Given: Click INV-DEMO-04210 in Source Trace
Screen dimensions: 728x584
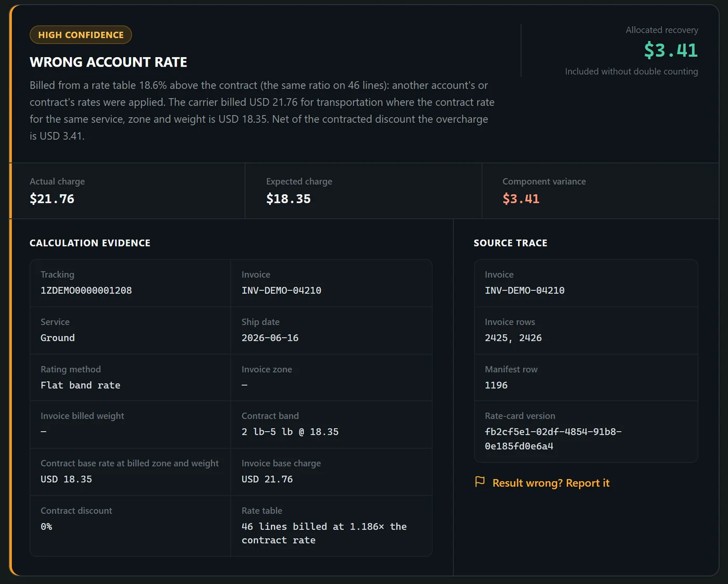Looking at the screenshot, I should click(525, 290).
